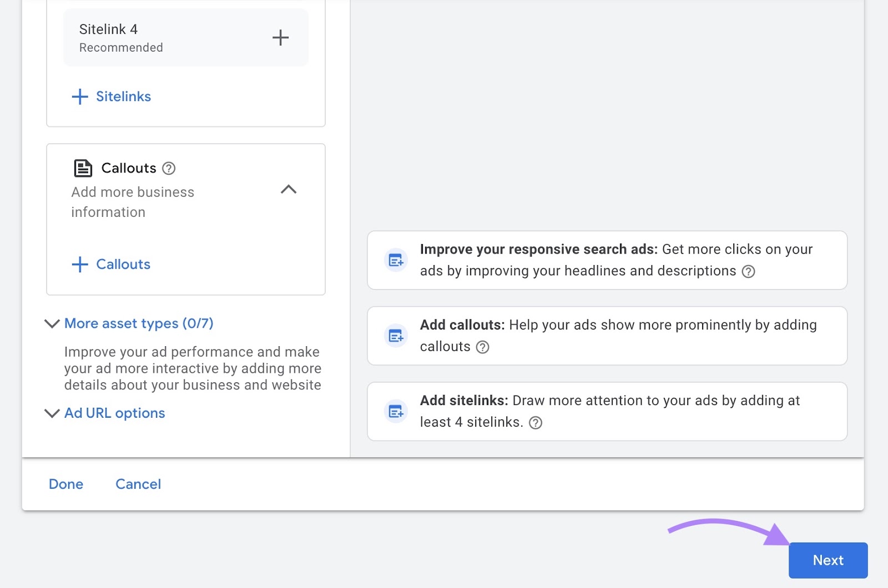Viewport: 888px width, 588px height.
Task: Click the plus icon next to Callouts
Action: click(x=80, y=264)
